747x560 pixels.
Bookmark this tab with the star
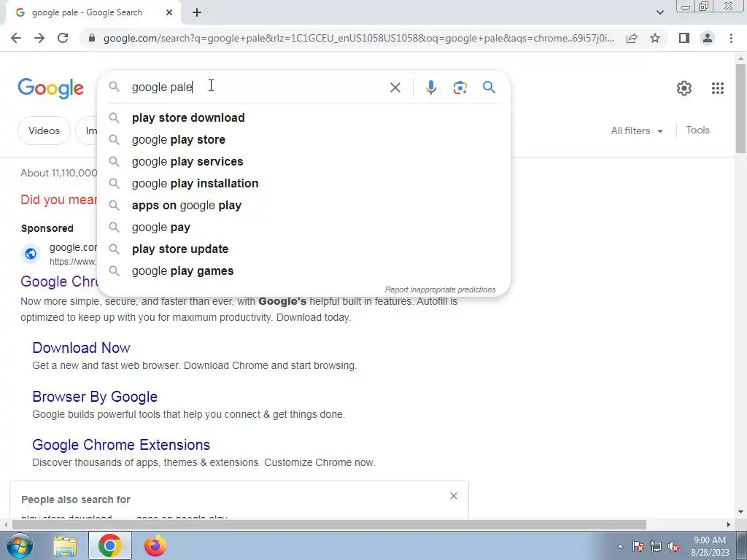tap(655, 38)
